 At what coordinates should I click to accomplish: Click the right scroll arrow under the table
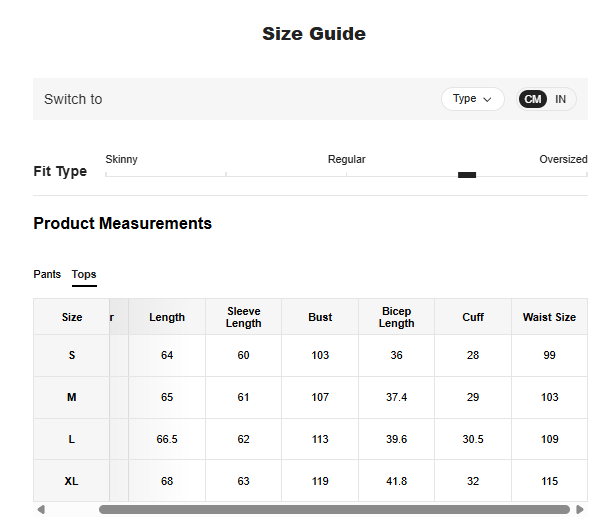pyautogui.click(x=580, y=510)
